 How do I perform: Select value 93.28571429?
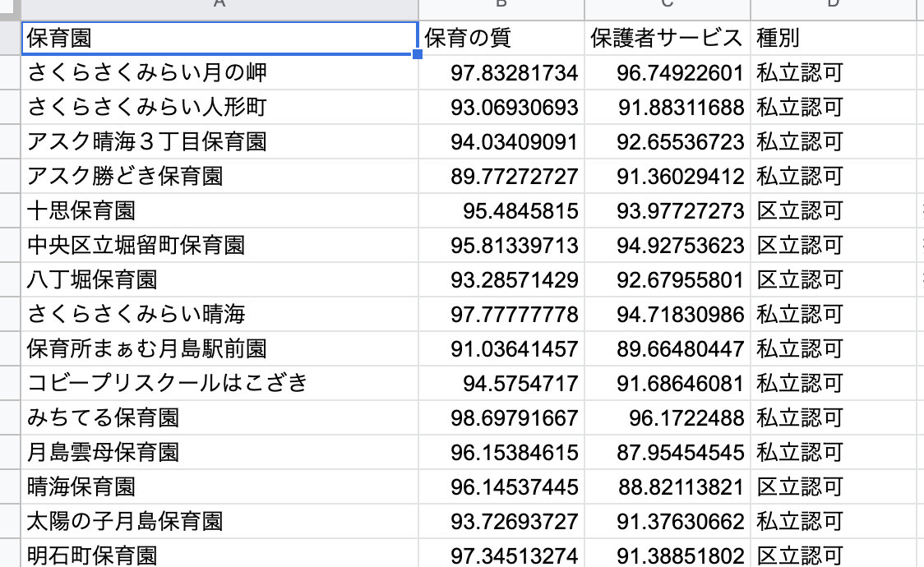501,279
